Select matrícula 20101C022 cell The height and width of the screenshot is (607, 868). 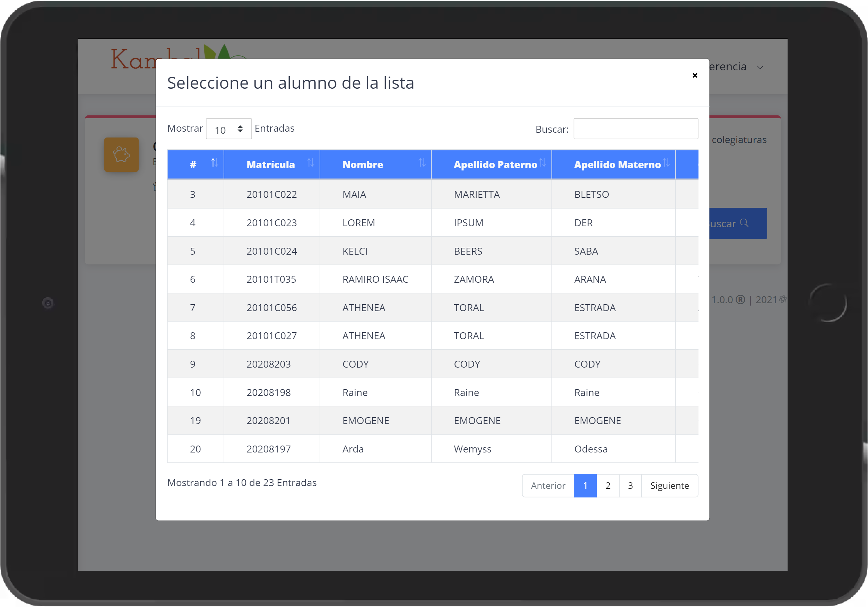tap(271, 194)
